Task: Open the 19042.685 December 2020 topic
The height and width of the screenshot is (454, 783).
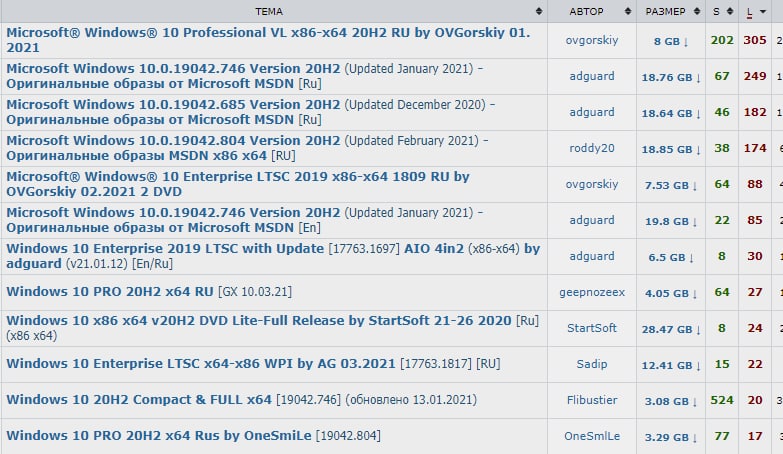Action: click(250, 112)
